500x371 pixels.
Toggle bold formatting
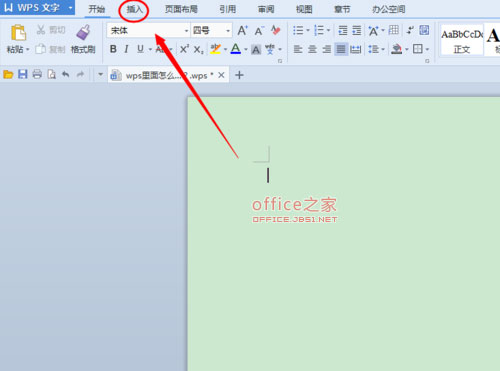point(113,49)
